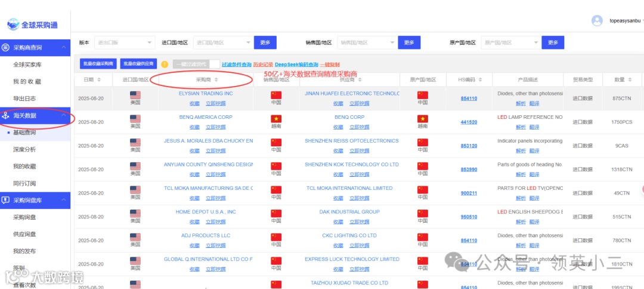The image size is (644, 289).
Task: Click 解析 under PARTS FOR LED TV description
Action: (x=521, y=198)
